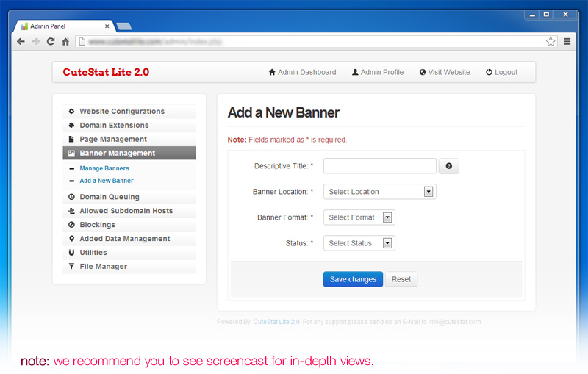Image resolution: width=588 pixels, height=374 pixels.
Task: Click the user icon beside Admin Profile
Action: click(x=355, y=72)
